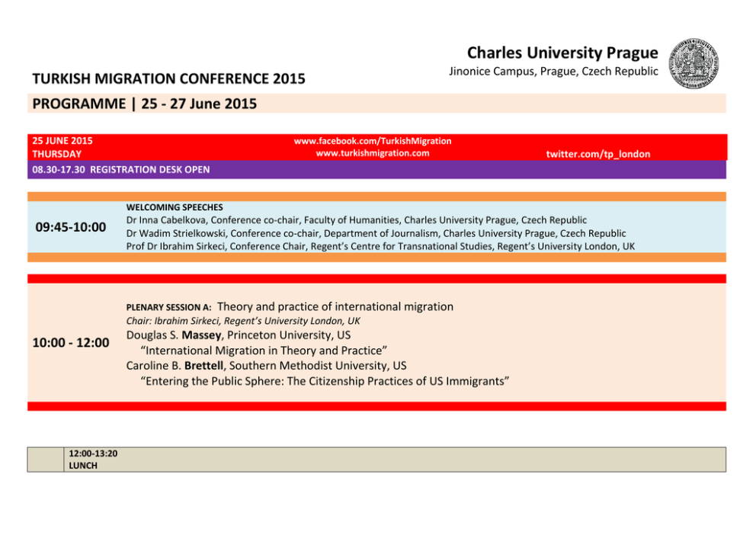Click '08.30-17.30 REGISTRATION DESK OPEN' bar text
Viewport: 756px width, 535px height.
tap(121, 170)
